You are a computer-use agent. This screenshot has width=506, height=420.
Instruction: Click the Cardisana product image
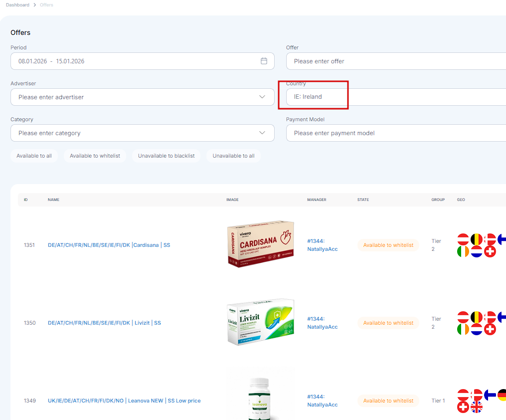(261, 244)
